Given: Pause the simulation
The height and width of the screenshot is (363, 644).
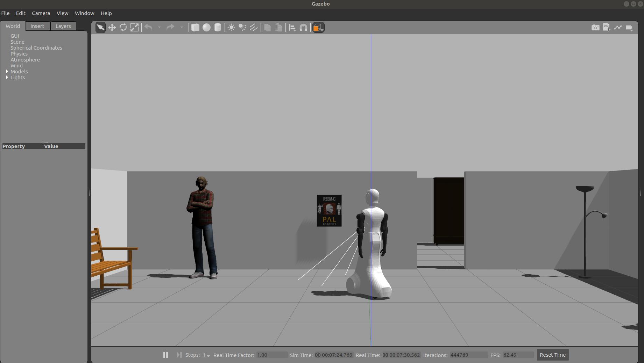Looking at the screenshot, I should pyautogui.click(x=165, y=355).
